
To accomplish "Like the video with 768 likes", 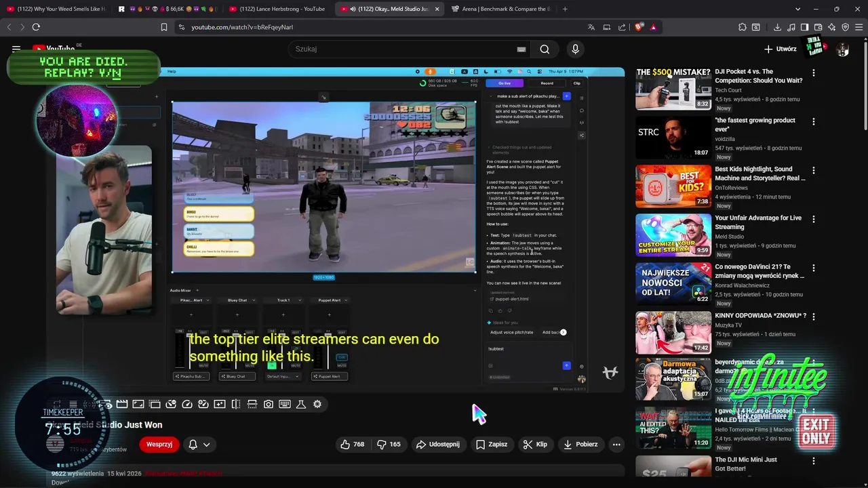I will [353, 445].
